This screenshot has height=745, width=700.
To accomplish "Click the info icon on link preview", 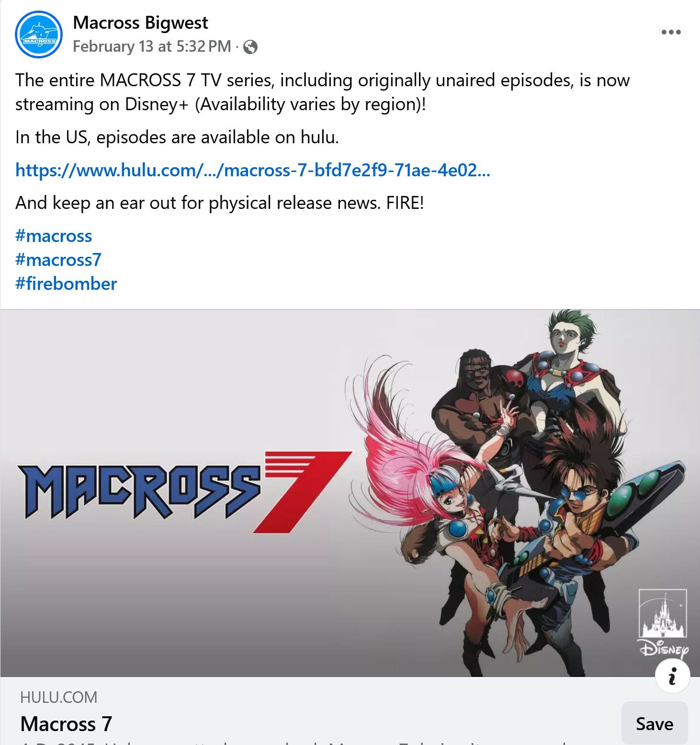I will point(672,676).
